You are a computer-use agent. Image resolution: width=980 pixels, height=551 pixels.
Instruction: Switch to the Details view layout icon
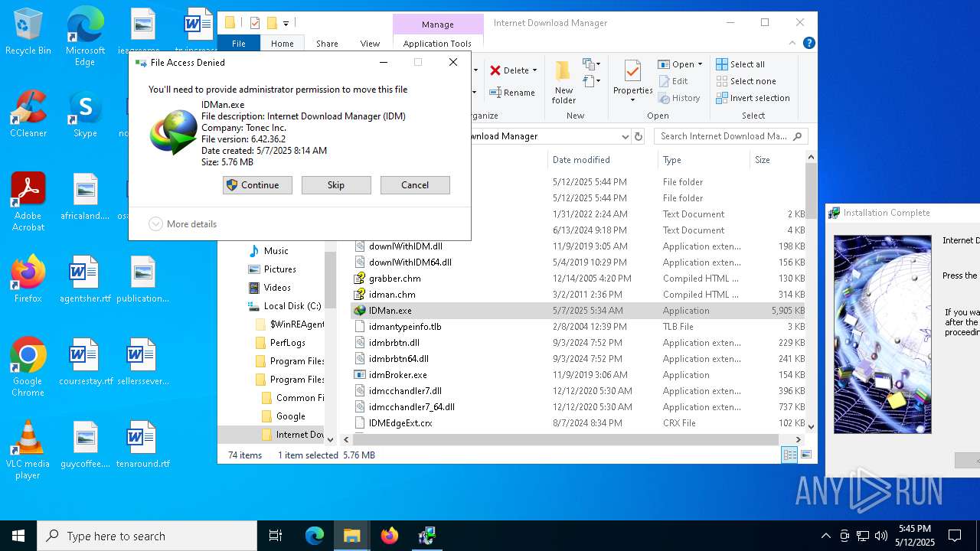tap(789, 455)
